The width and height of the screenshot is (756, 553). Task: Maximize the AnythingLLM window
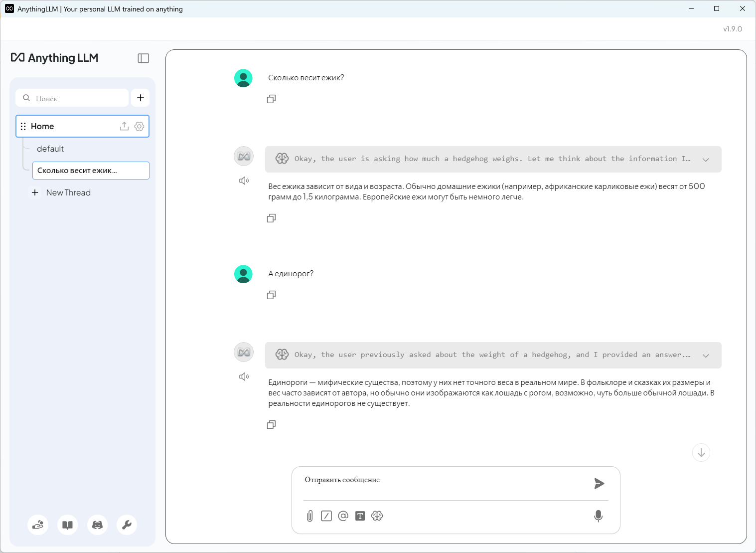pyautogui.click(x=717, y=9)
